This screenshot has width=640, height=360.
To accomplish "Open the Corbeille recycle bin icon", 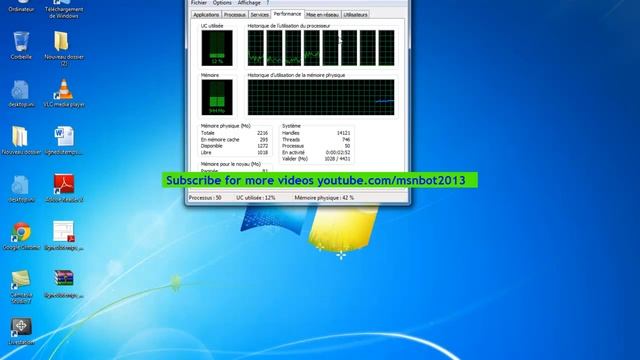I will coord(21,46).
